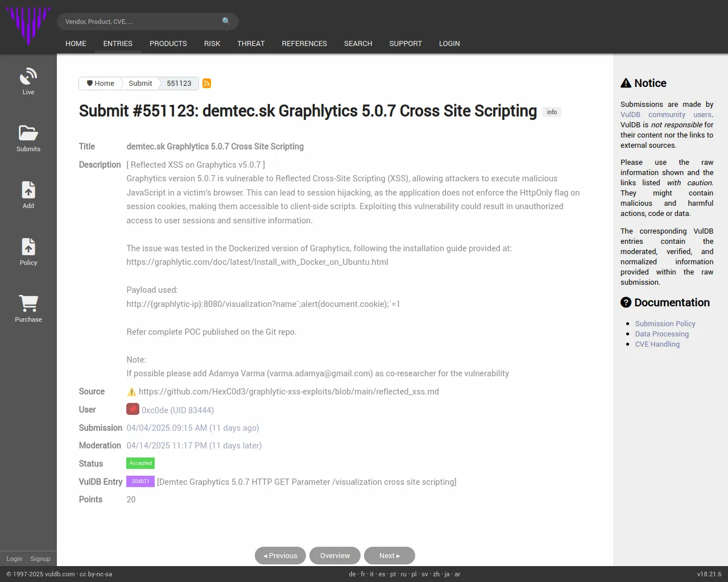Click the Login link under the left sidebar
728x582 pixels.
click(14, 559)
